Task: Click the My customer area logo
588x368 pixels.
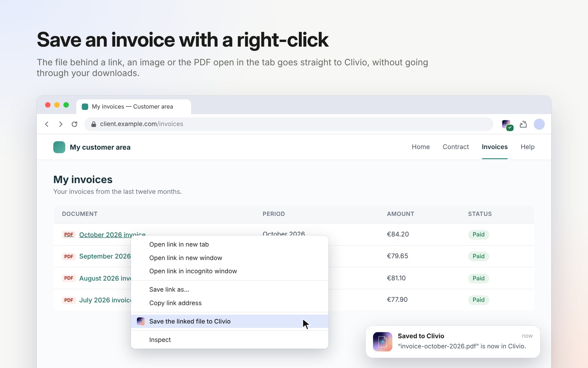Action: pyautogui.click(x=59, y=147)
